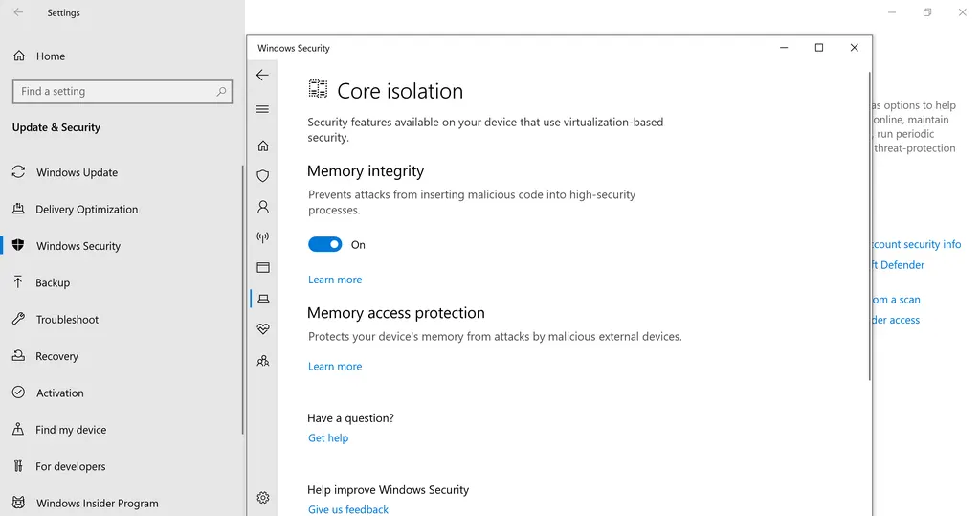This screenshot has height=516, width=980.
Task: Open App & browser control icon
Action: [x=263, y=268]
